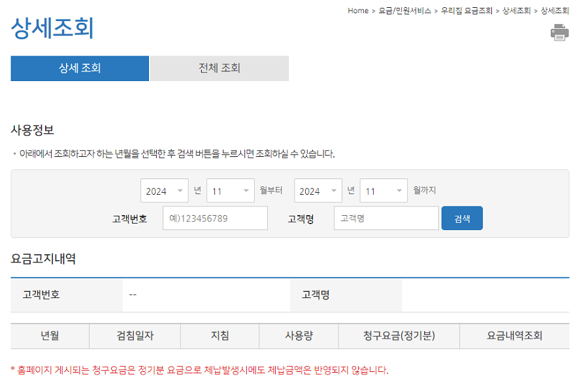Click the 검색 search button

462,218
